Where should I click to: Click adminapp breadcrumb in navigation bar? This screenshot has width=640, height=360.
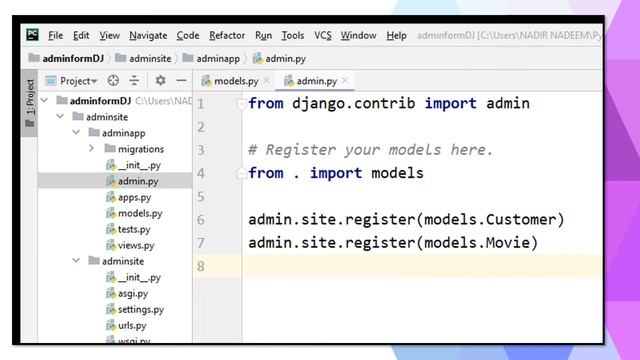(211, 58)
